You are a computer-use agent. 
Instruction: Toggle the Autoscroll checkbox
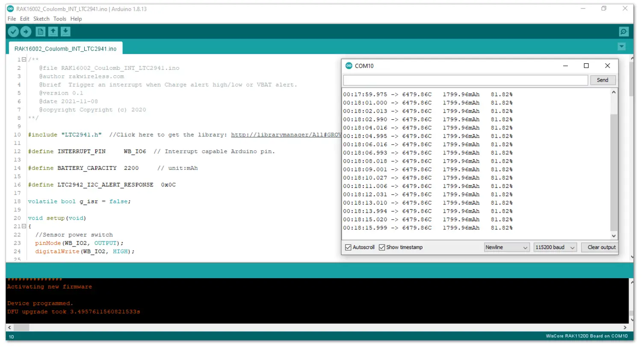(x=348, y=247)
